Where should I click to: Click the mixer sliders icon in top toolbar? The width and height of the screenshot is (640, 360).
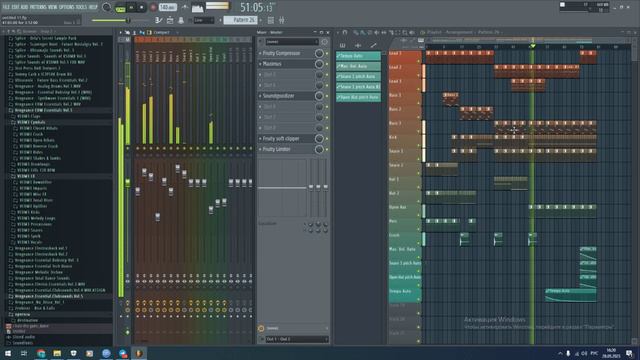pyautogui.click(x=282, y=20)
